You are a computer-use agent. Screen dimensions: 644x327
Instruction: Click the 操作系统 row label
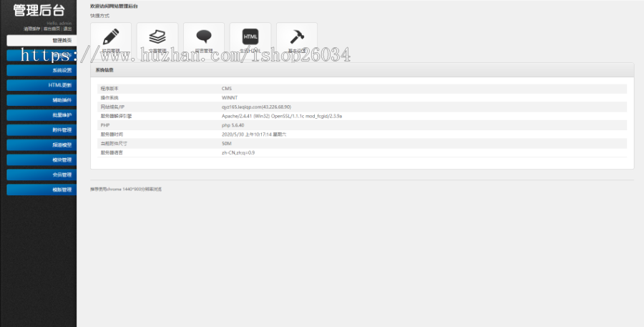pyautogui.click(x=109, y=98)
